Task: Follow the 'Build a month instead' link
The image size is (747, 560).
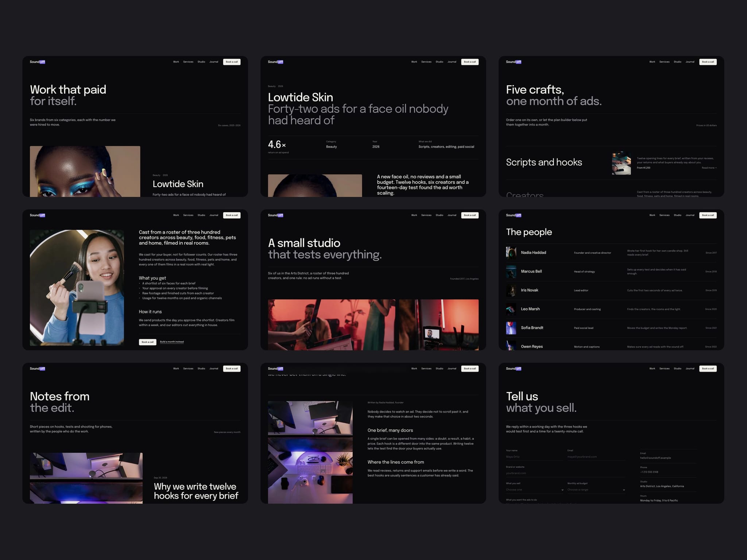Action: [x=172, y=342]
